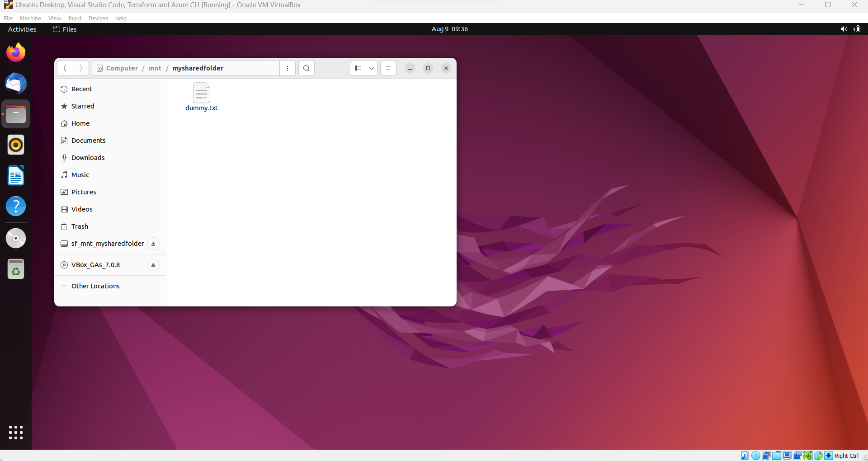Open LibreOffice Writer from the dock
868x461 pixels.
[x=16, y=175]
